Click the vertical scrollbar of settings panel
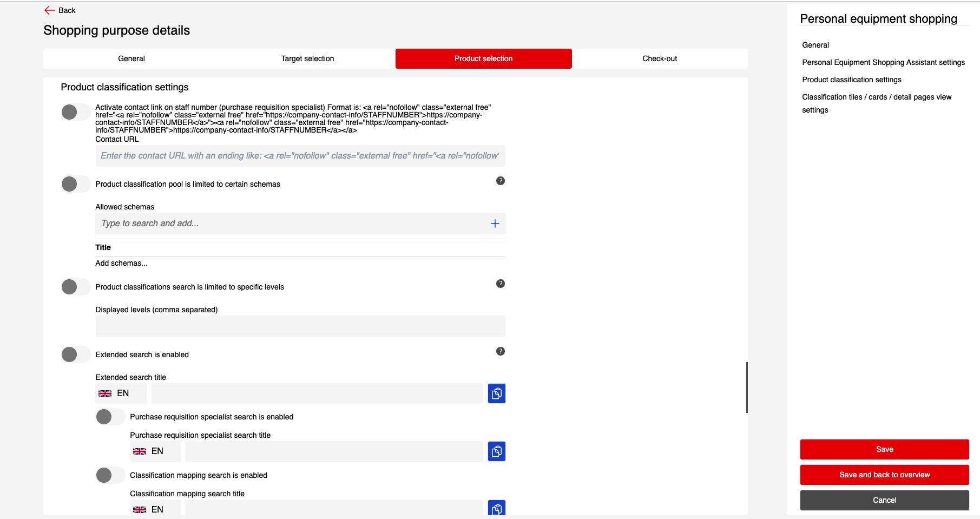Screen dimensions: 980x519 pos(747,387)
